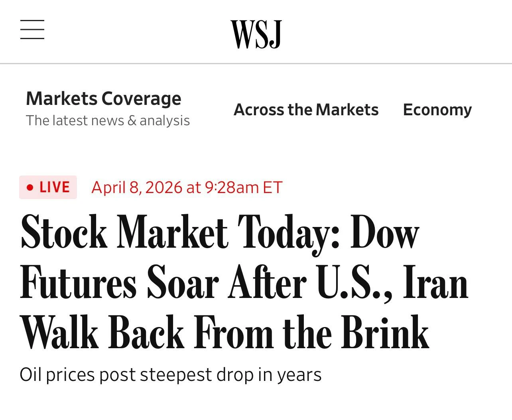The height and width of the screenshot is (420, 512).
Task: Click the word "Coverage" in section title
Action: click(x=141, y=99)
